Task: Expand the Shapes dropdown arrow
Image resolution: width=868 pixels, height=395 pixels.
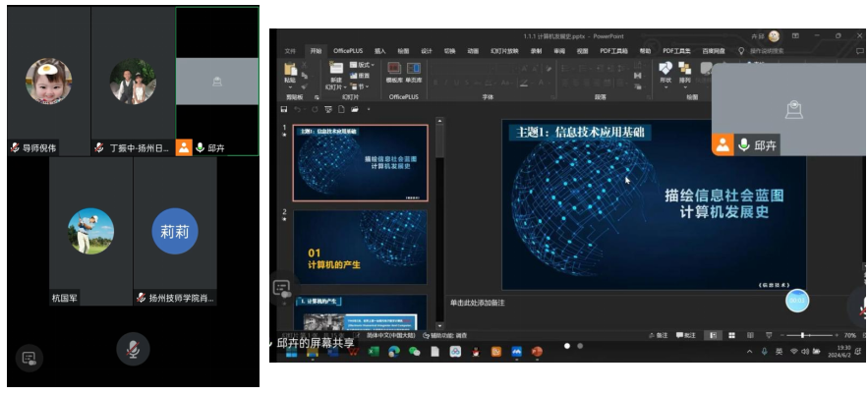Action: click(665, 86)
